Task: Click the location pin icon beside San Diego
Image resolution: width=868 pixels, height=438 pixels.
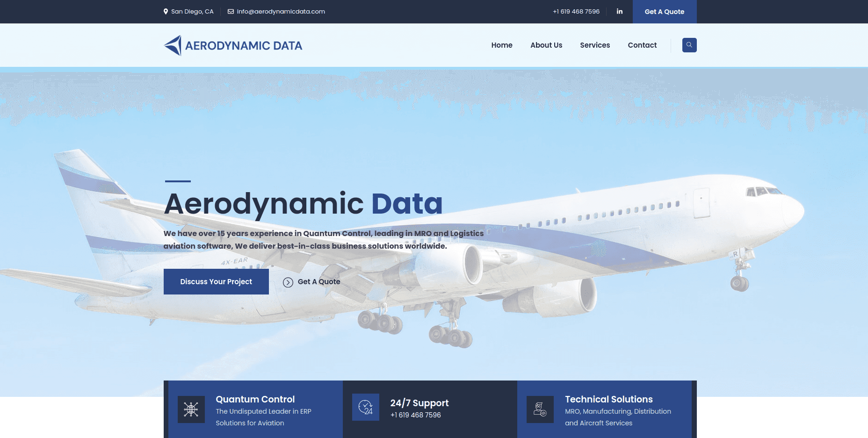Action: pos(166,12)
